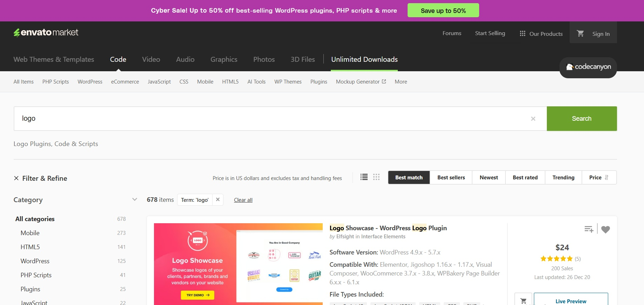This screenshot has height=305, width=644.
Task: Switch to list view icon
Action: coord(364,177)
